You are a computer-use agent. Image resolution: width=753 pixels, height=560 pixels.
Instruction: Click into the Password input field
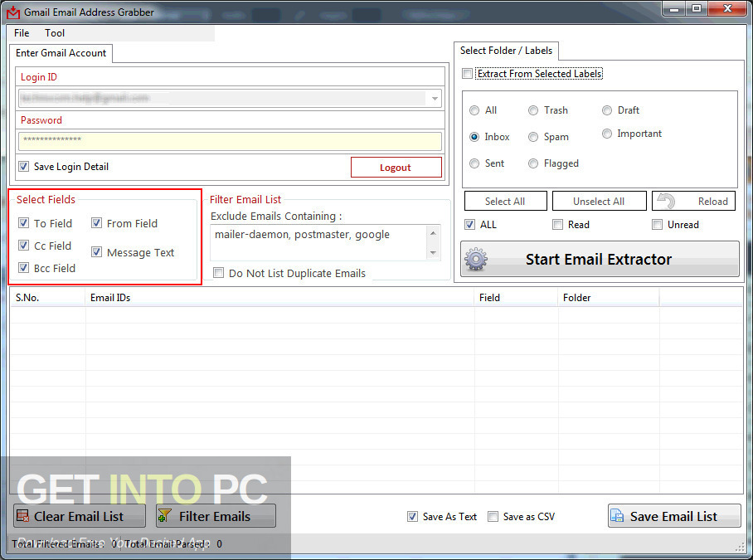point(230,141)
